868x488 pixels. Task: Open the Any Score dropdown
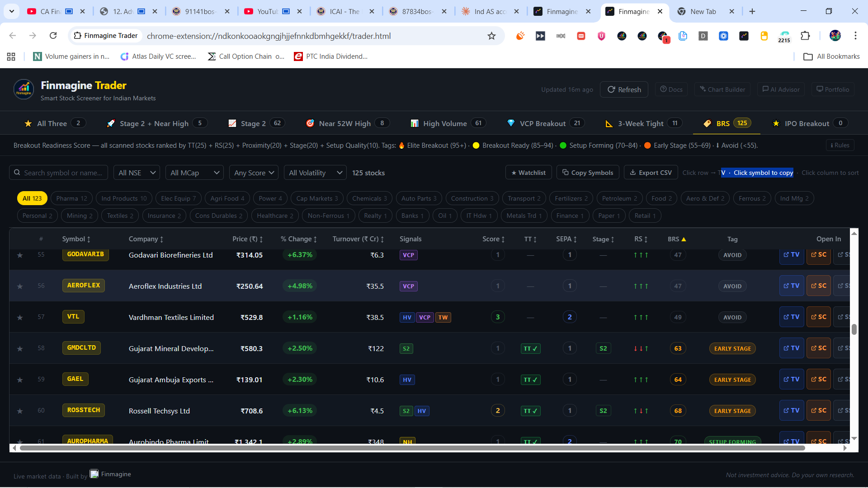[254, 173]
